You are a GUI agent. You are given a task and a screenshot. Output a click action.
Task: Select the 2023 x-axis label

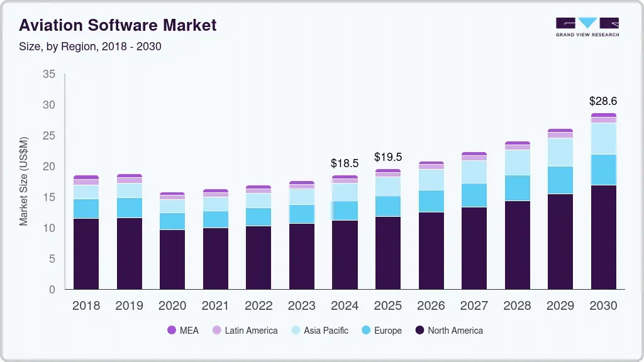(302, 306)
